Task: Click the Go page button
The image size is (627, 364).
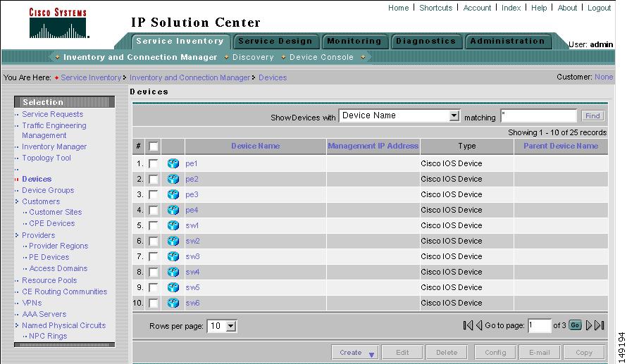Action: pos(575,325)
